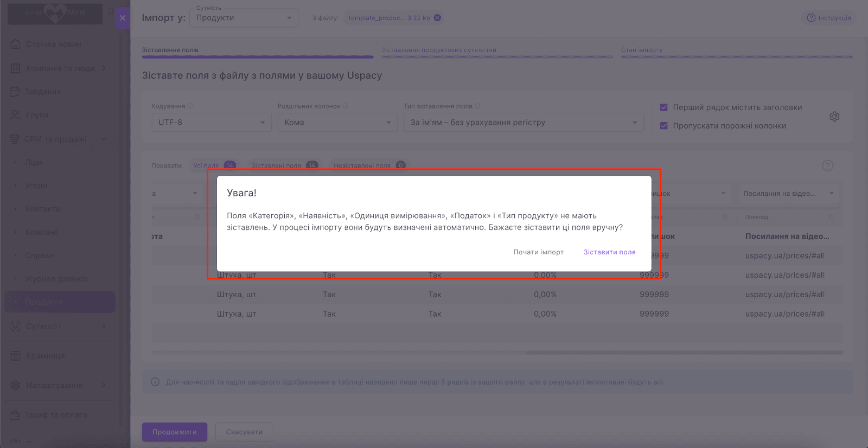
Task: Expand the Тип зіставлення полів dropdown
Action: [524, 123]
